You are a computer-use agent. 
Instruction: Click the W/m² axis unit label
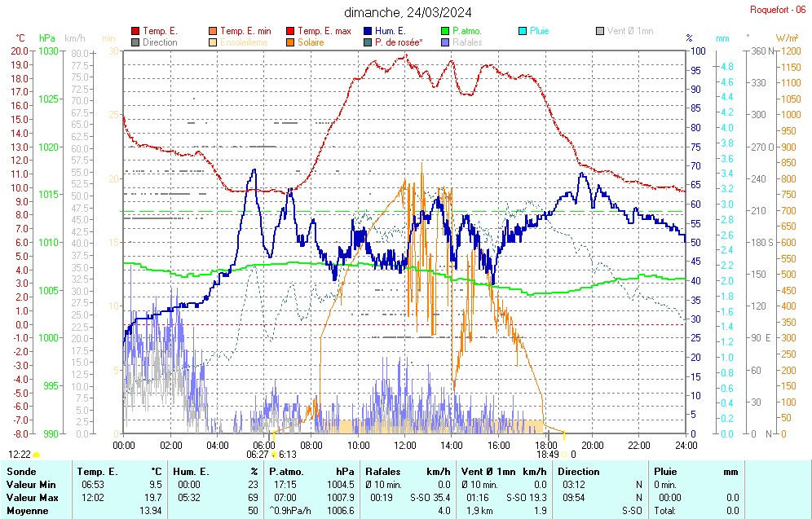coord(788,38)
